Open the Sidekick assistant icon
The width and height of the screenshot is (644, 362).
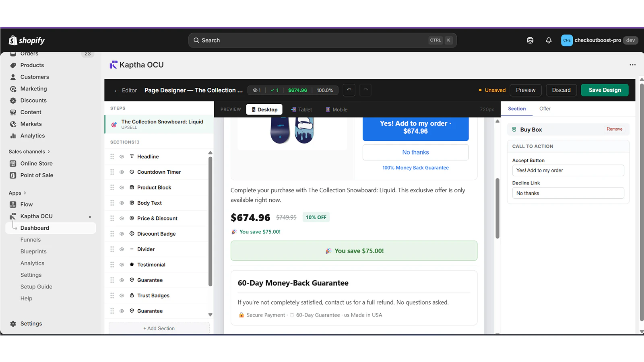click(x=530, y=40)
